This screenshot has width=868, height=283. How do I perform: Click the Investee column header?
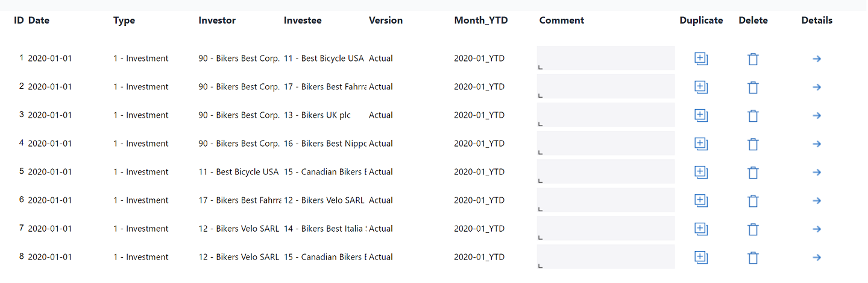[x=303, y=21]
